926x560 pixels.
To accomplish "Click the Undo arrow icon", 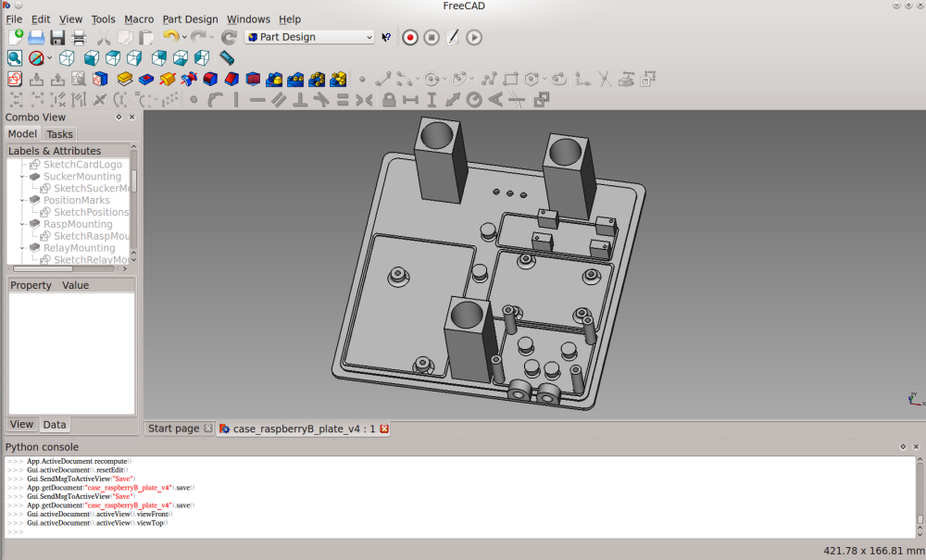I will [170, 37].
